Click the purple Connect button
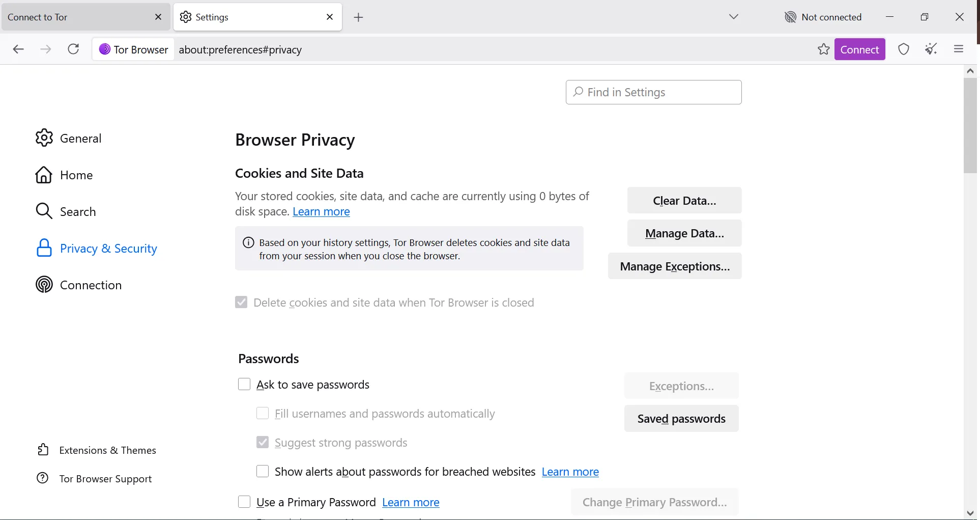Viewport: 980px width, 520px height. (x=859, y=49)
